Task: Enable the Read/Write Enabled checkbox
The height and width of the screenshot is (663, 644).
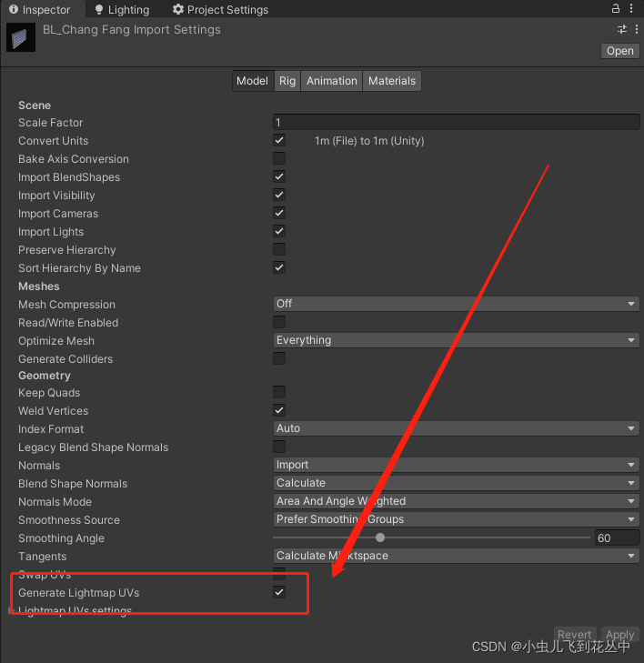Action: click(x=279, y=322)
